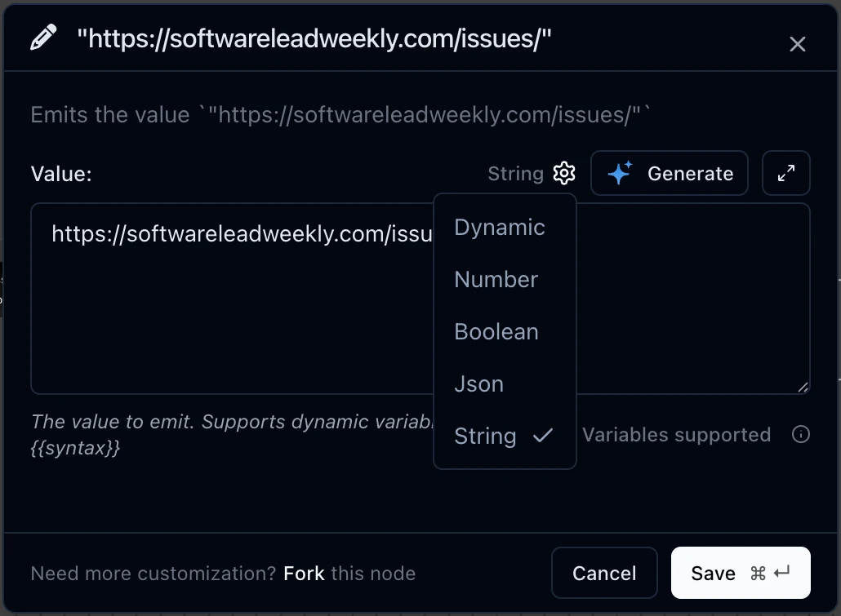Click the Fork link in the footer
Screen dimensions: 841x616
point(304,573)
